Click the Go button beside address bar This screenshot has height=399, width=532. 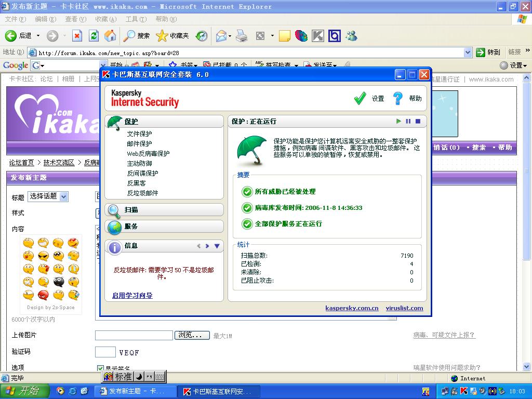[x=488, y=52]
